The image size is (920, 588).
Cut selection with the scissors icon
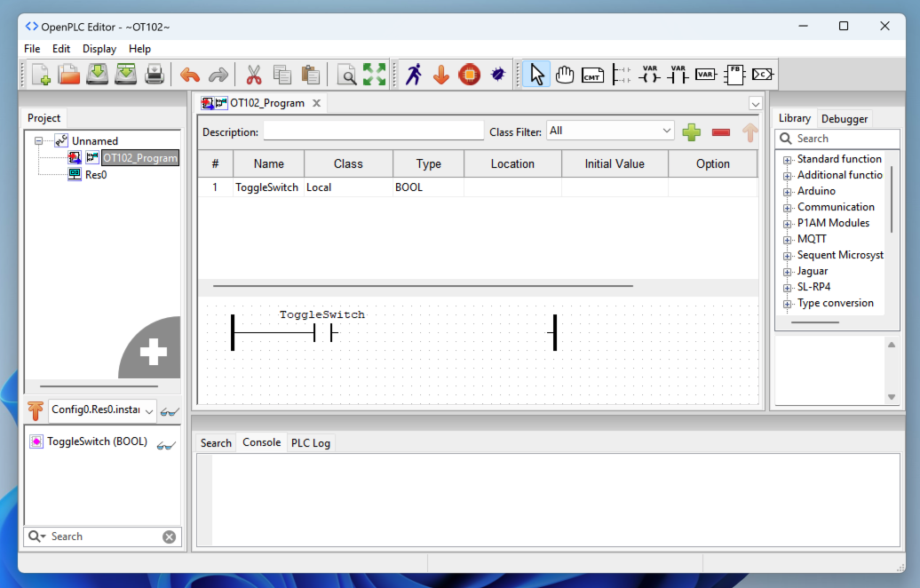(x=253, y=75)
